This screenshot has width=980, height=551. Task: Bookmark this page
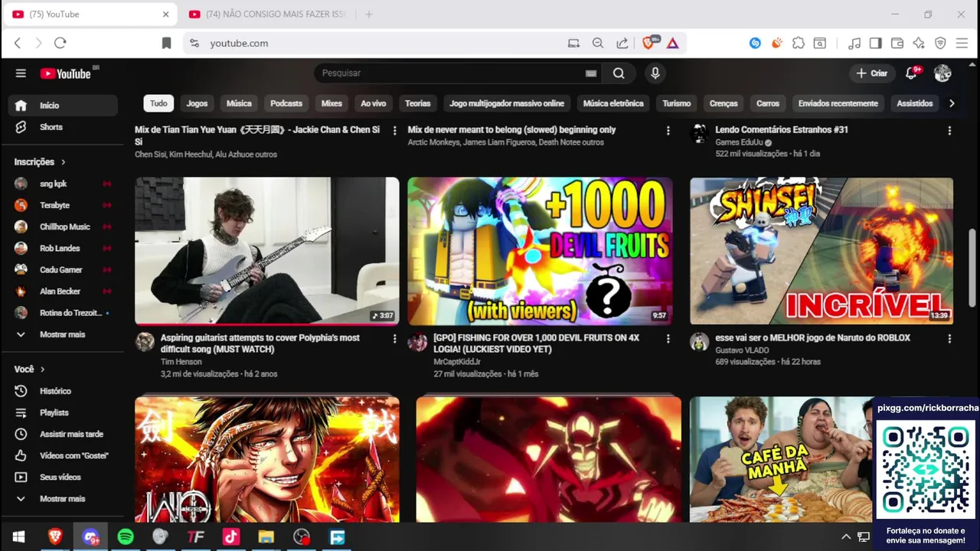pos(166,43)
